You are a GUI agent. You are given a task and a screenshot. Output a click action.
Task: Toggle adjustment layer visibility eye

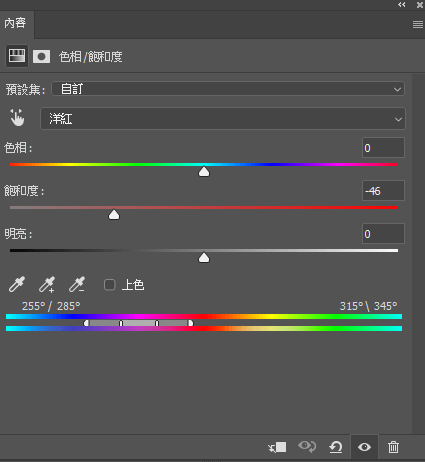[x=364, y=447]
